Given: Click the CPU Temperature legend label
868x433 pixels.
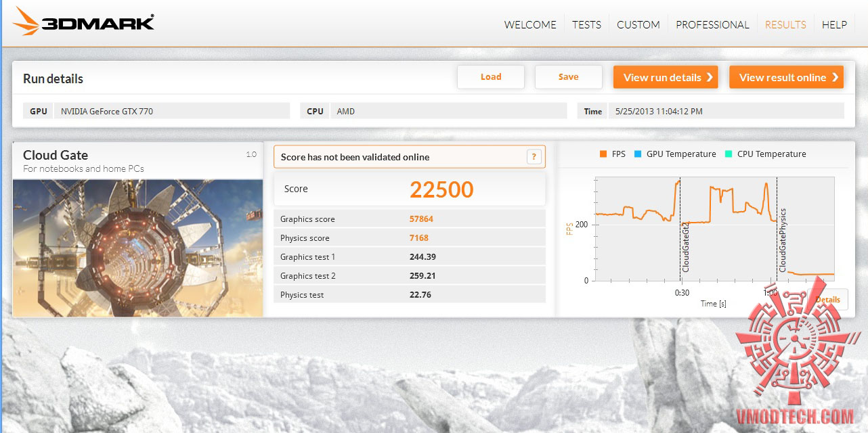Looking at the screenshot, I should point(772,154).
